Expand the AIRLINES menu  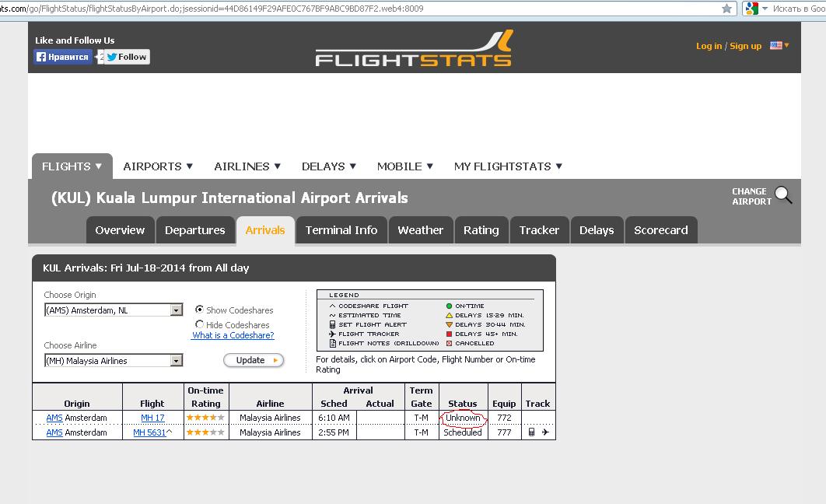[x=247, y=166]
